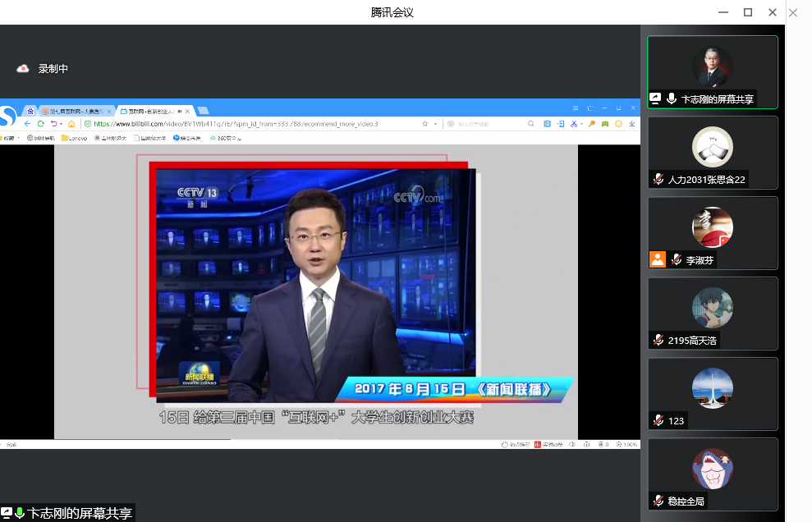812x522 pixels.
Task: Open 稳控全局's shark avatar
Action: click(713, 469)
